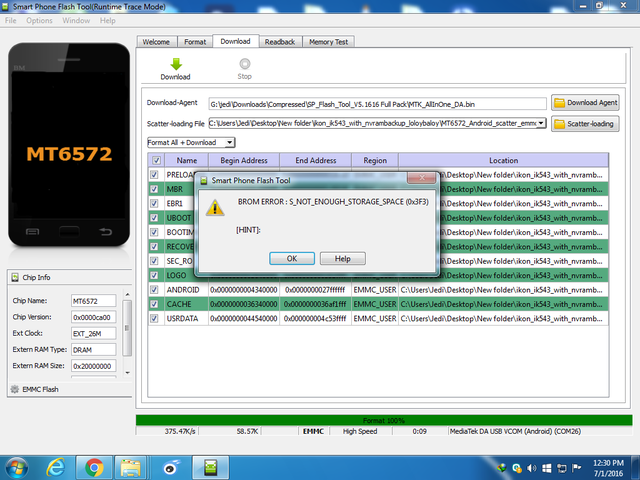
Task: Open Internet Explorer from the taskbar
Action: point(55,466)
